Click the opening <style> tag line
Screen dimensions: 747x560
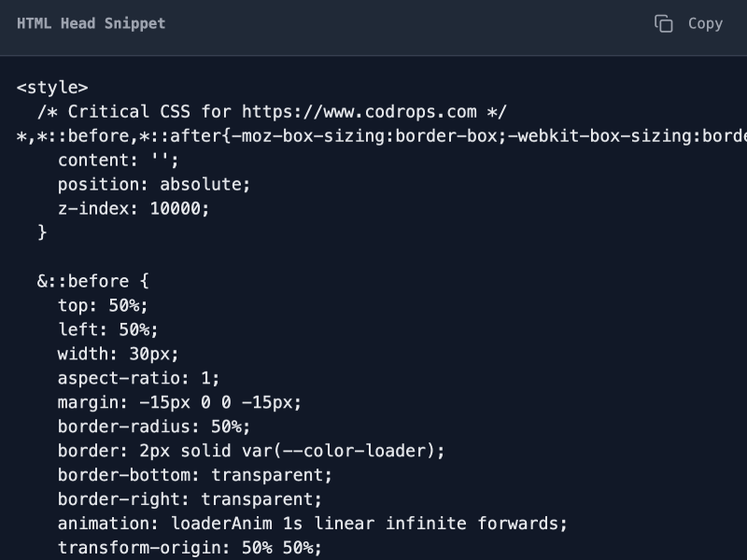pos(52,88)
